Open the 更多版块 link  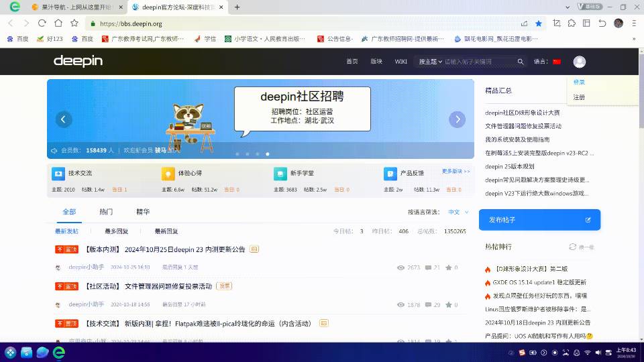(x=455, y=172)
